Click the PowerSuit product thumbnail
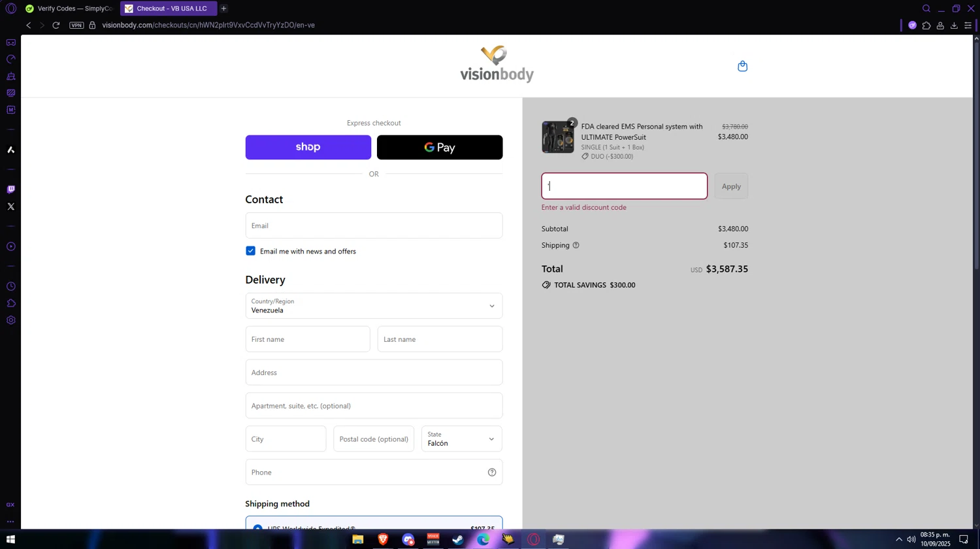The height and width of the screenshot is (549, 980). click(x=558, y=137)
